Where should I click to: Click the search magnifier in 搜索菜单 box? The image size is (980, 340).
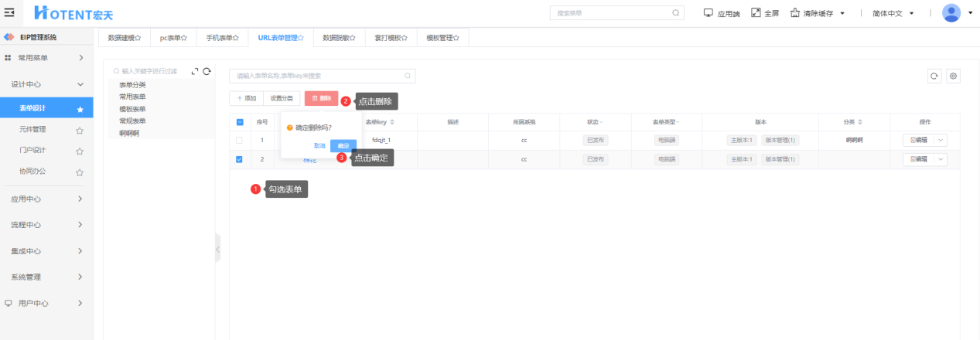pos(675,13)
